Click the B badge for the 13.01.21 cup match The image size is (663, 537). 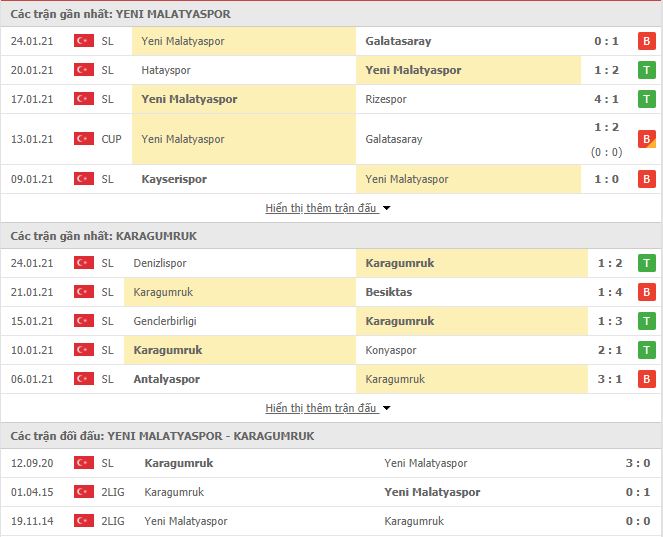(x=647, y=139)
